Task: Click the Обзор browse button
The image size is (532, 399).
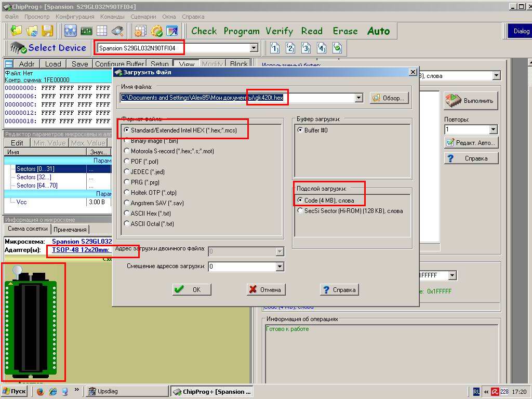Action: [389, 98]
